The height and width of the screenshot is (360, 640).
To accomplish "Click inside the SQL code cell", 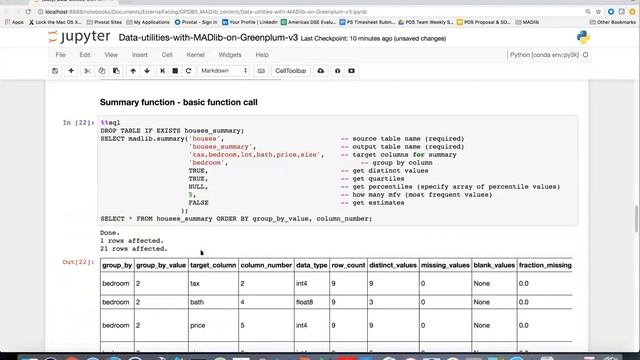I will click(338, 171).
